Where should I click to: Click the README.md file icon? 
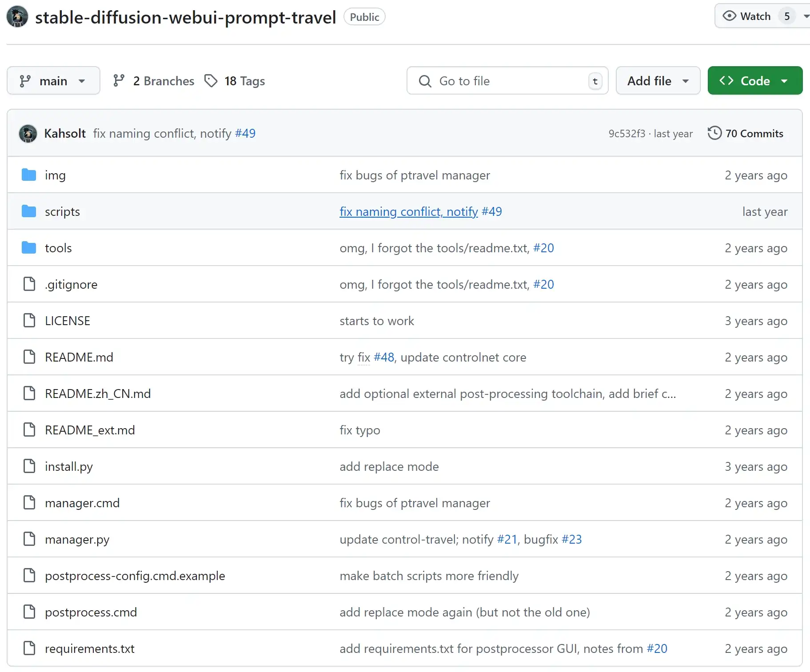(29, 357)
